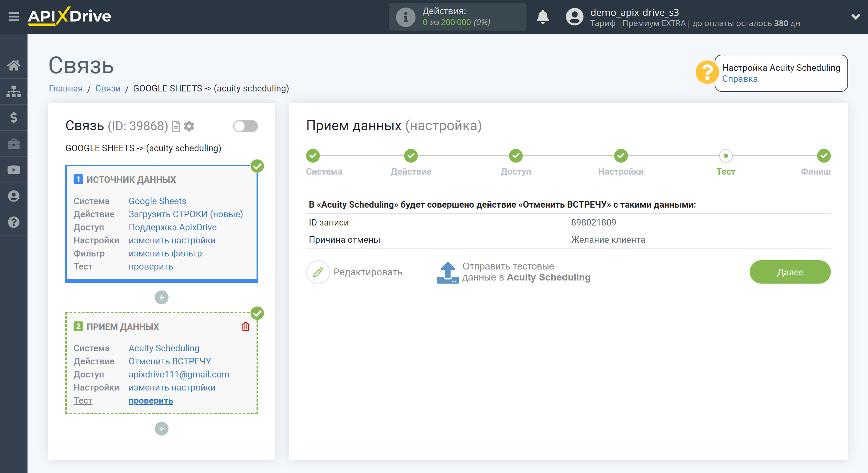Click the user avatar icon
Image resolution: width=868 pixels, height=473 pixels.
574,16
